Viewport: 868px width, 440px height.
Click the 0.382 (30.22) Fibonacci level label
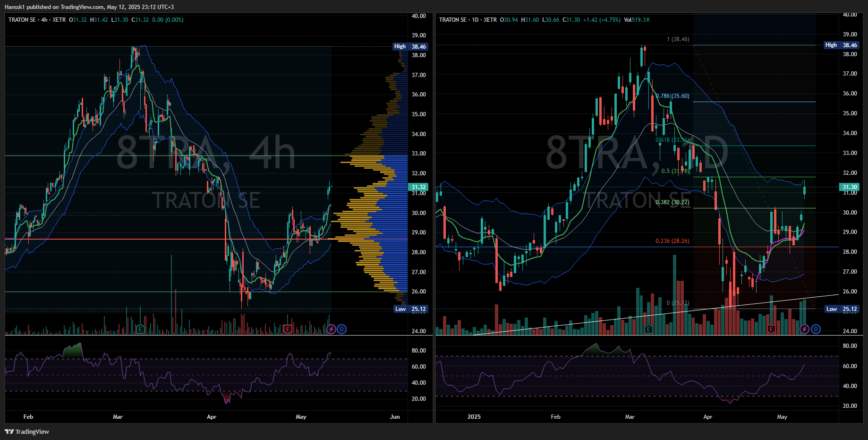tap(672, 202)
